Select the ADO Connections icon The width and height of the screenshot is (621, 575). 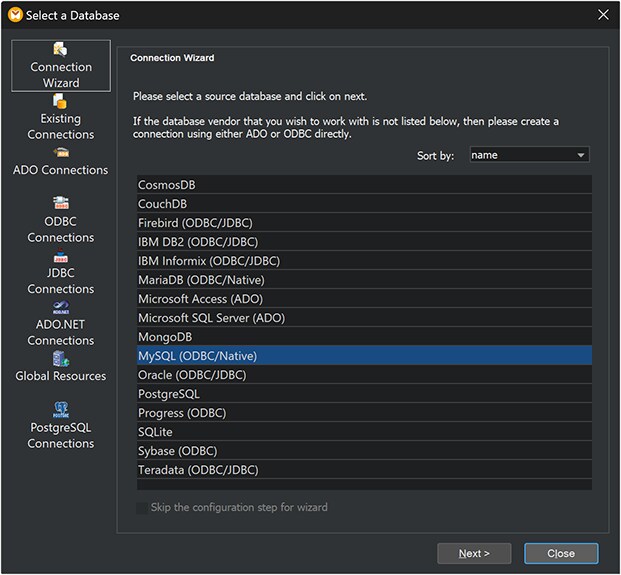point(61,152)
